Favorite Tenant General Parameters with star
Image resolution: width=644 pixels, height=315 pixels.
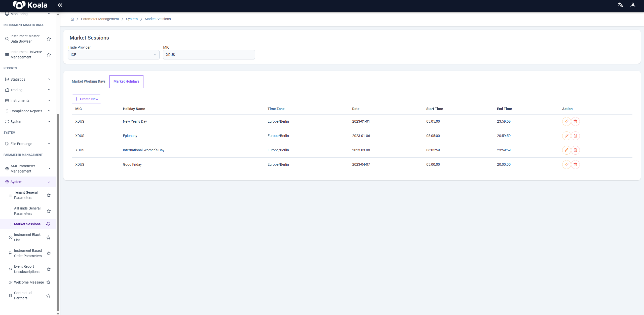point(49,195)
